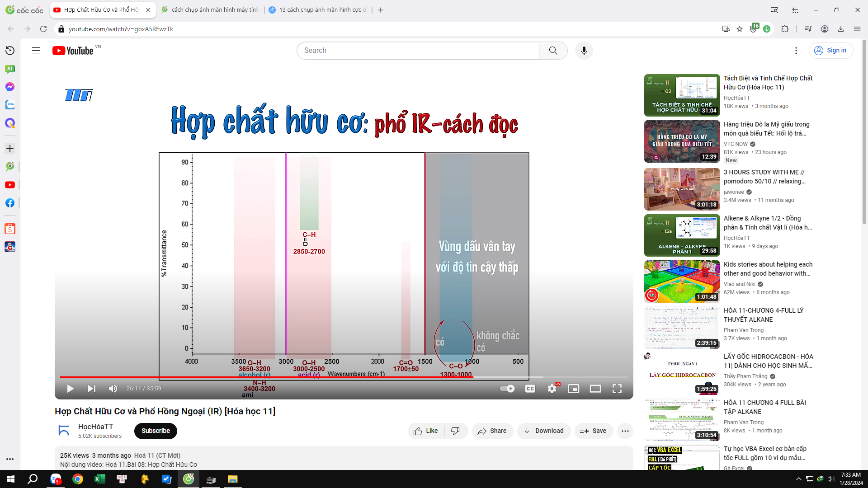Toggle closed captions on the video
The height and width of the screenshot is (488, 868).
click(x=530, y=389)
